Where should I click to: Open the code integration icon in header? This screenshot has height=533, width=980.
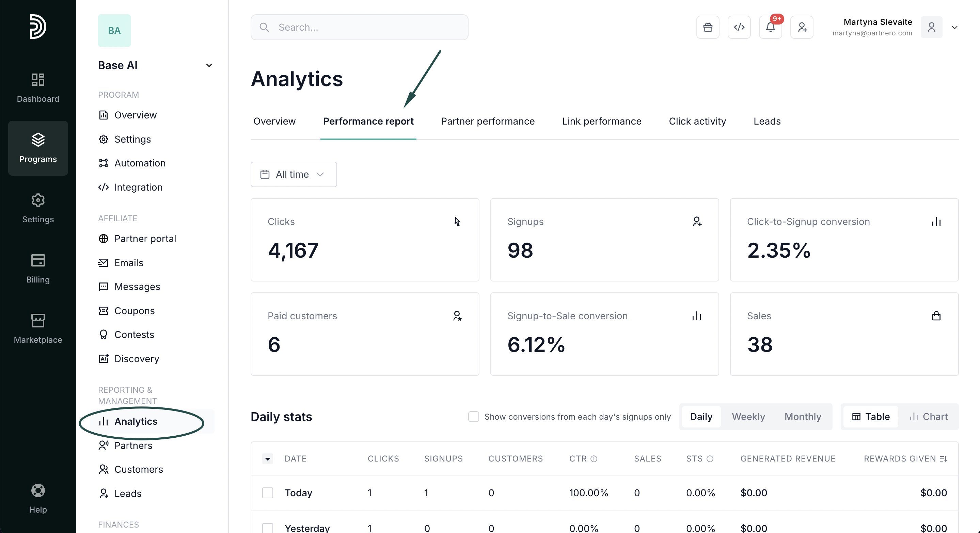point(739,27)
